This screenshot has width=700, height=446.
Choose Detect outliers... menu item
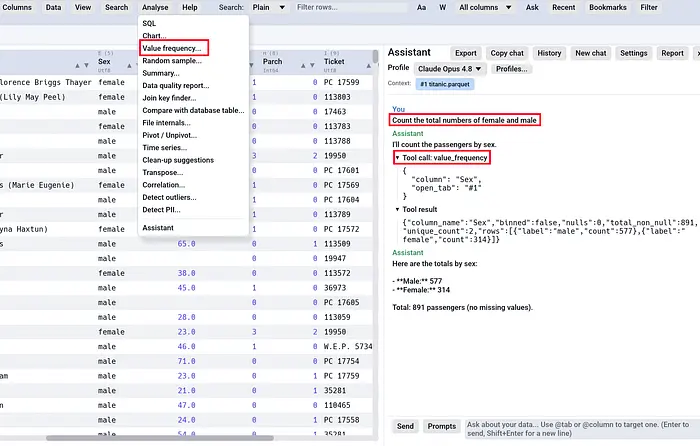pyautogui.click(x=193, y=197)
